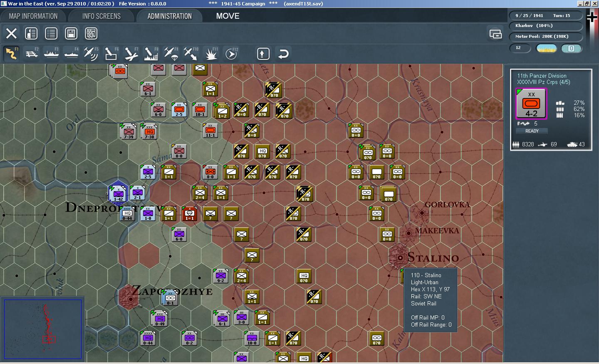Image resolution: width=599 pixels, height=364 pixels.
Task: Select the F10 air transfer mode
Action: (x=191, y=54)
